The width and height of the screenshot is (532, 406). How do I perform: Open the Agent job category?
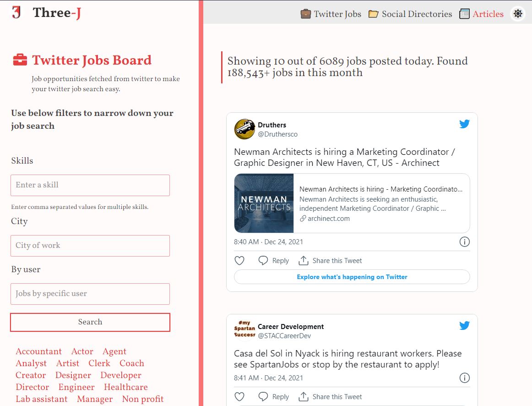[114, 351]
